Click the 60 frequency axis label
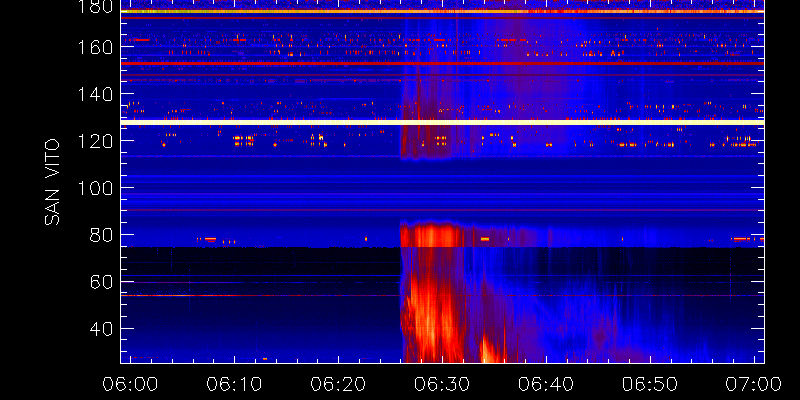The image size is (800, 400). (103, 282)
